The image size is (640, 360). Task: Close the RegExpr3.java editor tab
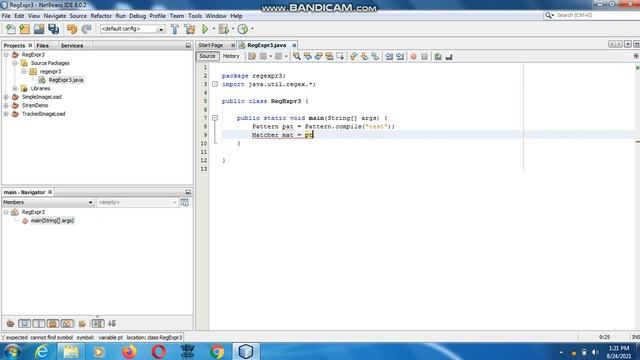tap(294, 45)
